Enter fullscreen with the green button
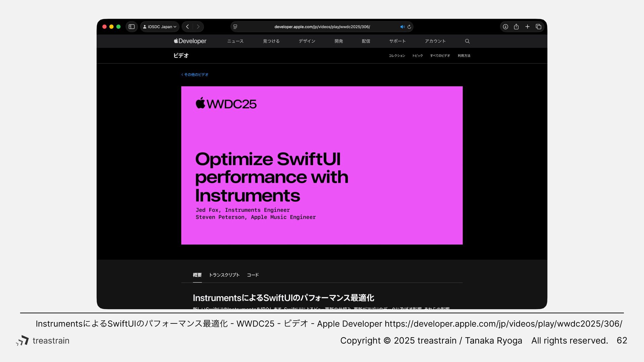The width and height of the screenshot is (644, 362). coord(118,27)
